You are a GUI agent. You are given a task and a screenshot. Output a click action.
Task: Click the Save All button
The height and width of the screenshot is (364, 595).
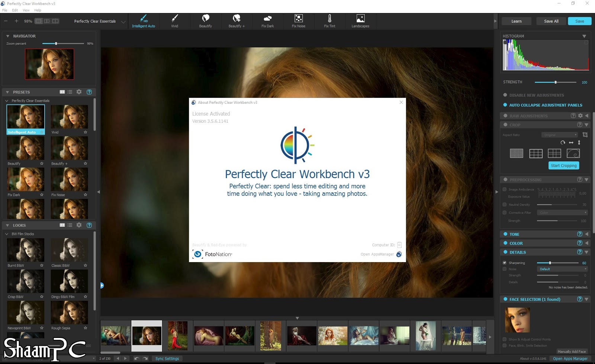(551, 21)
